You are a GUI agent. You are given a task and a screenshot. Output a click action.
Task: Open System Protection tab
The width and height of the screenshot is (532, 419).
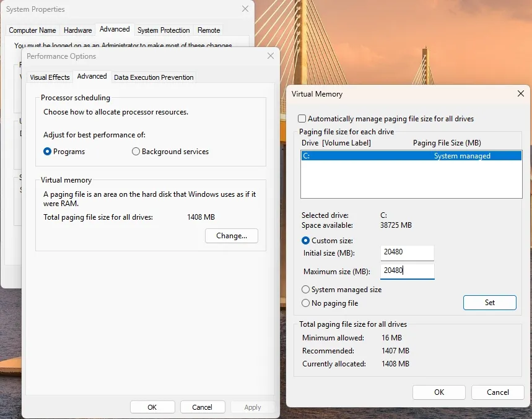164,30
